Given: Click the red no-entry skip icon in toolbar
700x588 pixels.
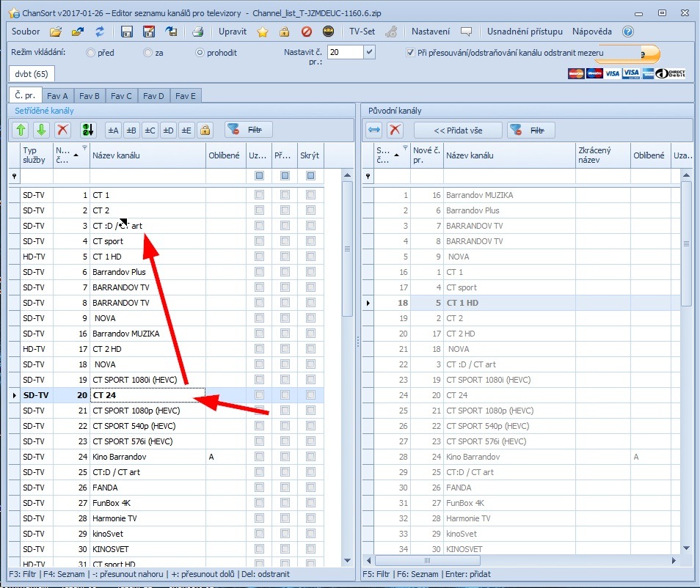Looking at the screenshot, I should tap(306, 32).
